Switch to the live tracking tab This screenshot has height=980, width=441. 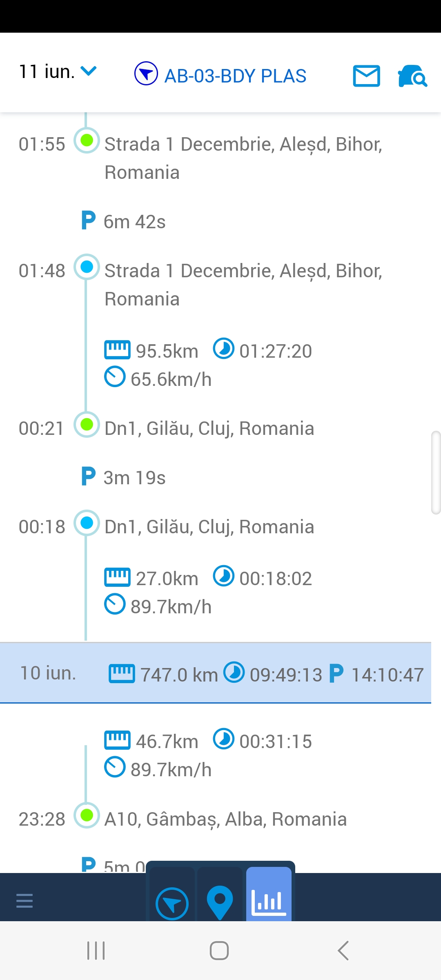point(172,903)
